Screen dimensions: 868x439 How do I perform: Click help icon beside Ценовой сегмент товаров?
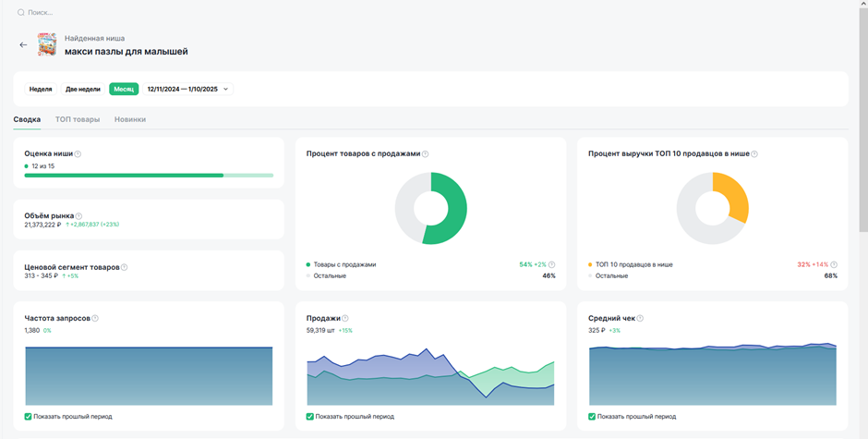(124, 267)
